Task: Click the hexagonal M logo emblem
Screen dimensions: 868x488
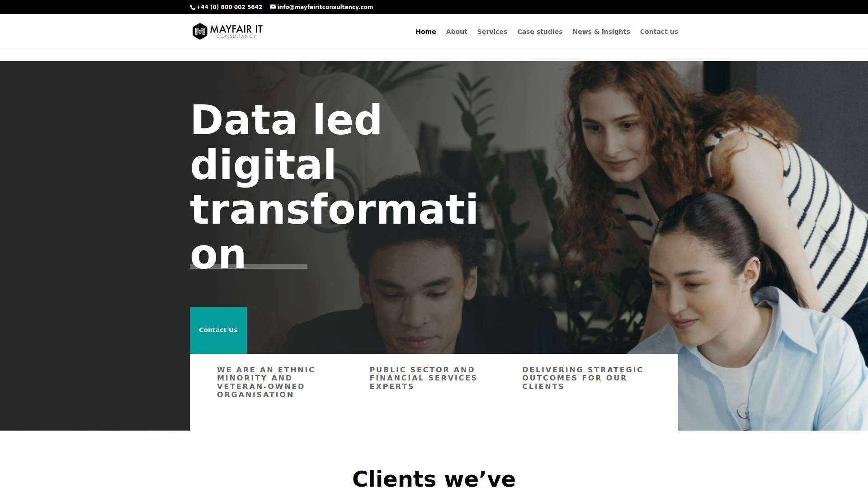Action: (200, 31)
